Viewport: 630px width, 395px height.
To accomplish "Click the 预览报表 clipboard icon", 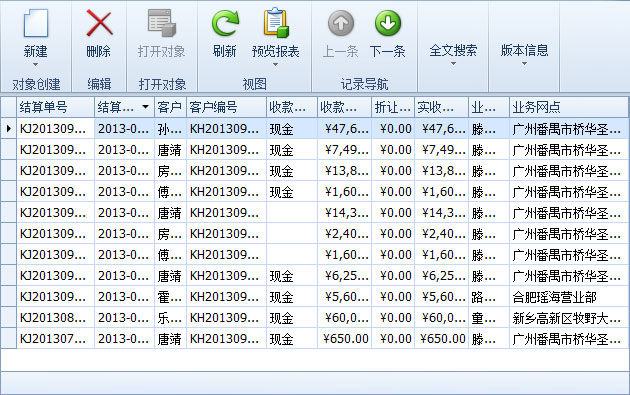I will click(x=276, y=23).
